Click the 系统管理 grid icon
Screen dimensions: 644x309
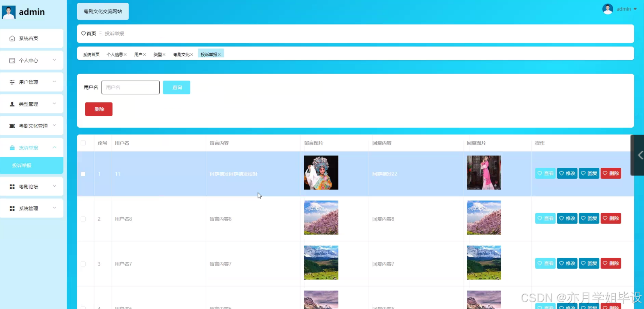click(12, 208)
